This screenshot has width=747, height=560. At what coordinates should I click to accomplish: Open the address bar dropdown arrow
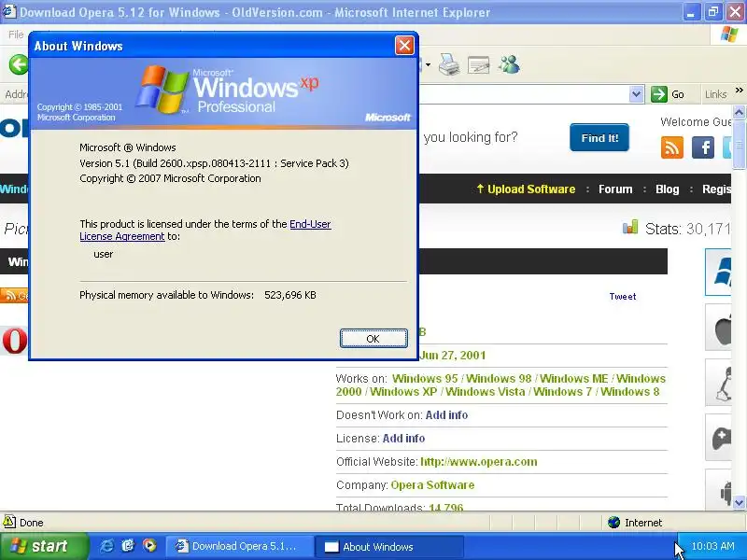[636, 94]
